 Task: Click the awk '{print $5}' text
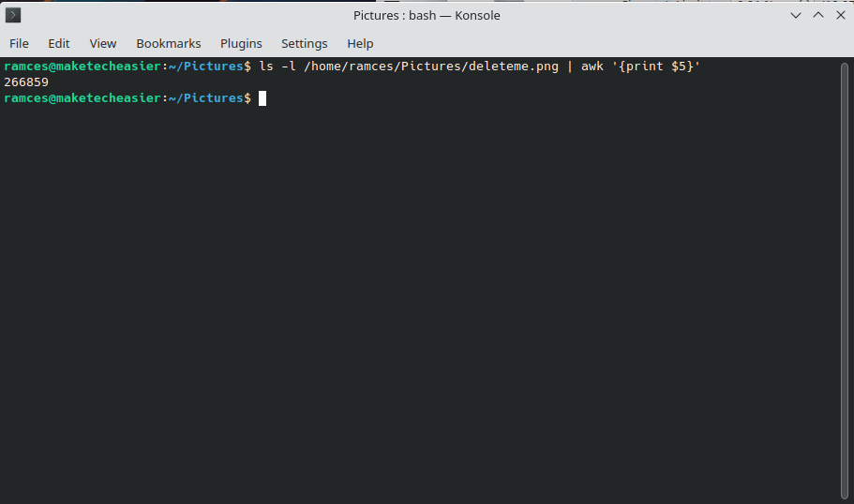pyautogui.click(x=640, y=67)
